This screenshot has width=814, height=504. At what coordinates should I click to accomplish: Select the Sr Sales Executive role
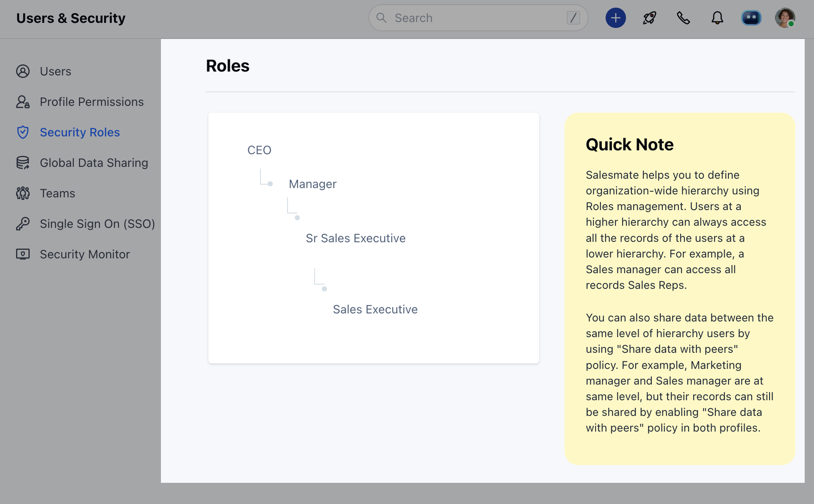pyautogui.click(x=355, y=238)
